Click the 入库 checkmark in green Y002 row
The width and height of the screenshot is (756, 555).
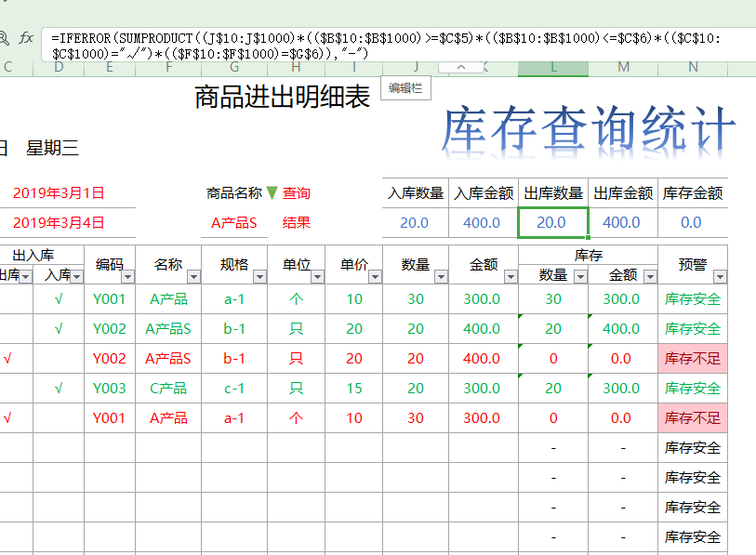[59, 329]
